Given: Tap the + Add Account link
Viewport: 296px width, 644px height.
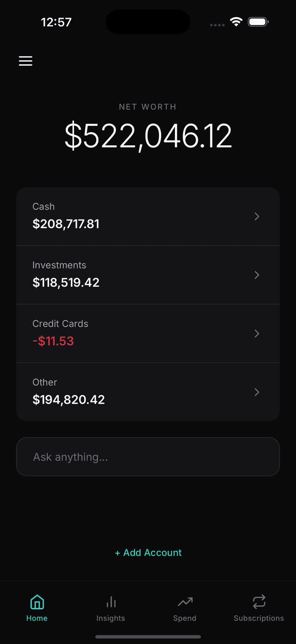Looking at the screenshot, I should click(148, 553).
